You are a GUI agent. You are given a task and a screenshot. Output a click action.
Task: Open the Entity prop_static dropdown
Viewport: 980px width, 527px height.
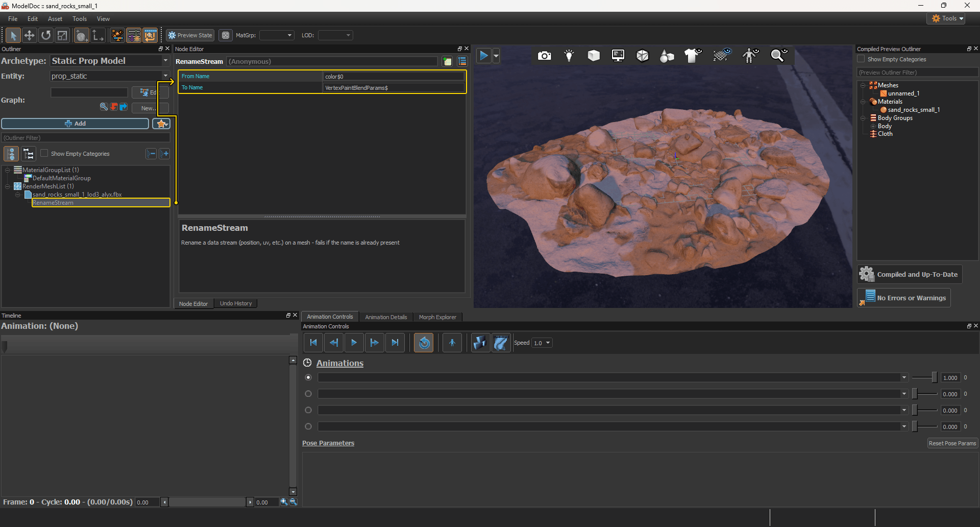pos(110,76)
